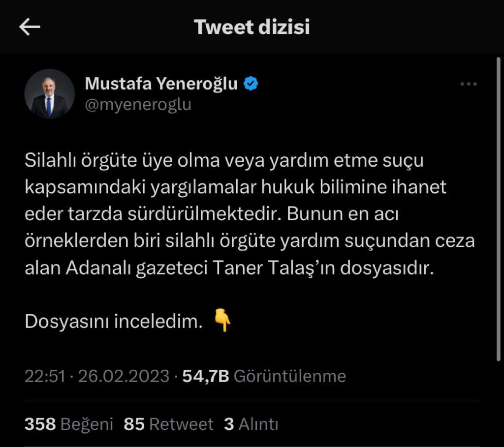Viewport: 504px width, 447px height.
Task: Show the 358 Beğeni likes list
Action: pos(69,424)
